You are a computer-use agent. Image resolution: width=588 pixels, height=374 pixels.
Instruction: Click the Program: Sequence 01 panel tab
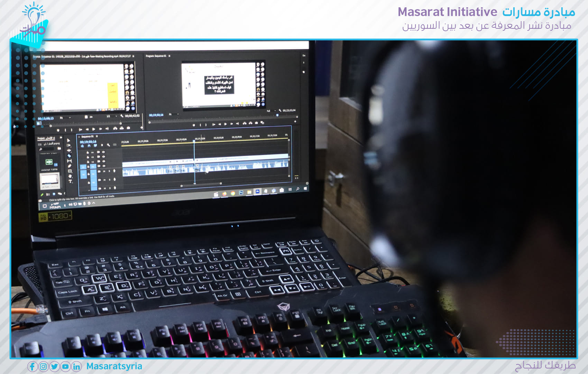pos(156,56)
